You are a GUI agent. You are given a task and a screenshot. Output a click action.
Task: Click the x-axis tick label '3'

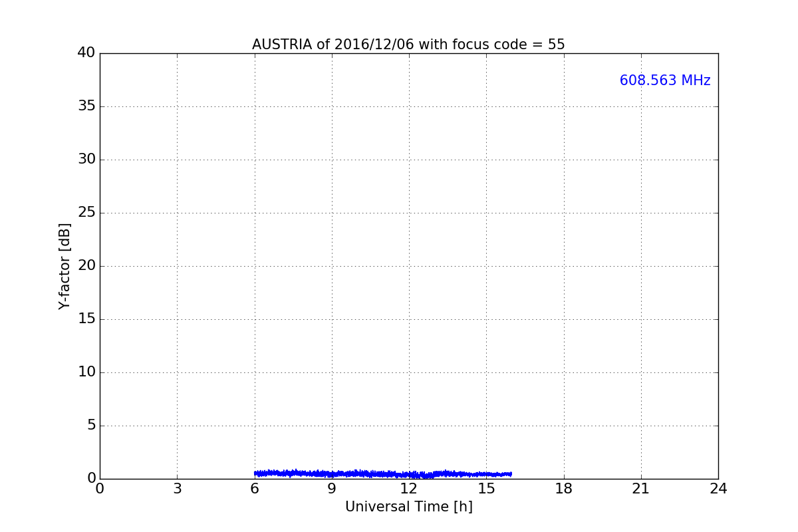pos(177,489)
